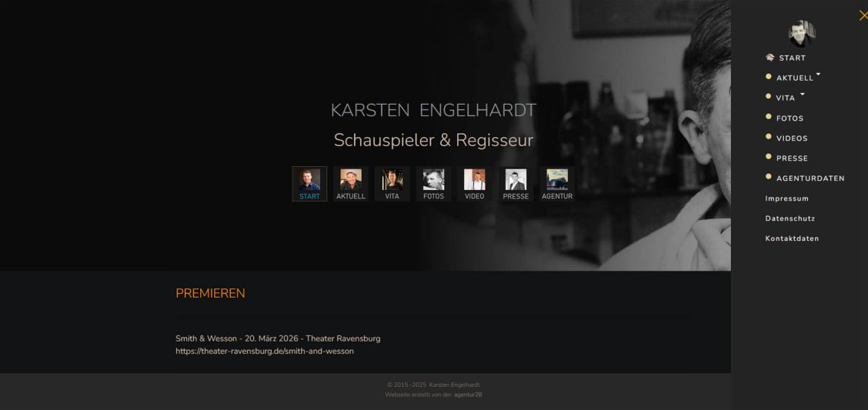
Task: Open AKTUELL in the side menu
Action: [794, 78]
